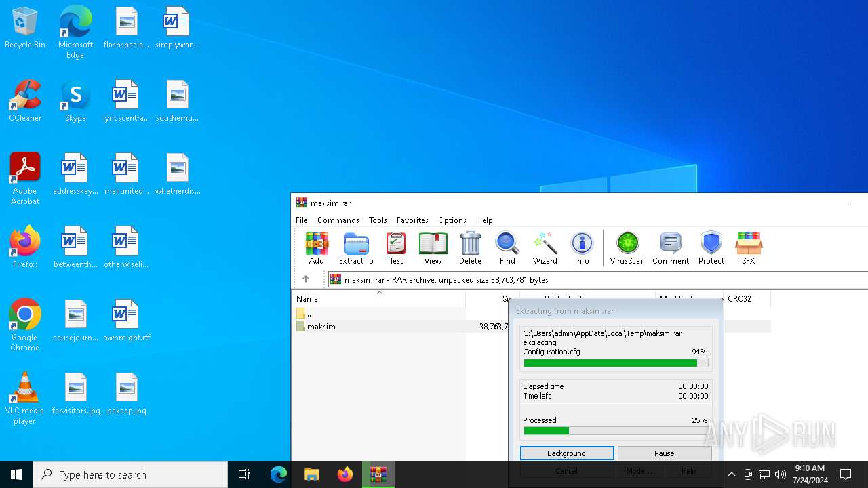Open Task View on the taskbar
Screen dimensions: 868x488
coord(244,474)
